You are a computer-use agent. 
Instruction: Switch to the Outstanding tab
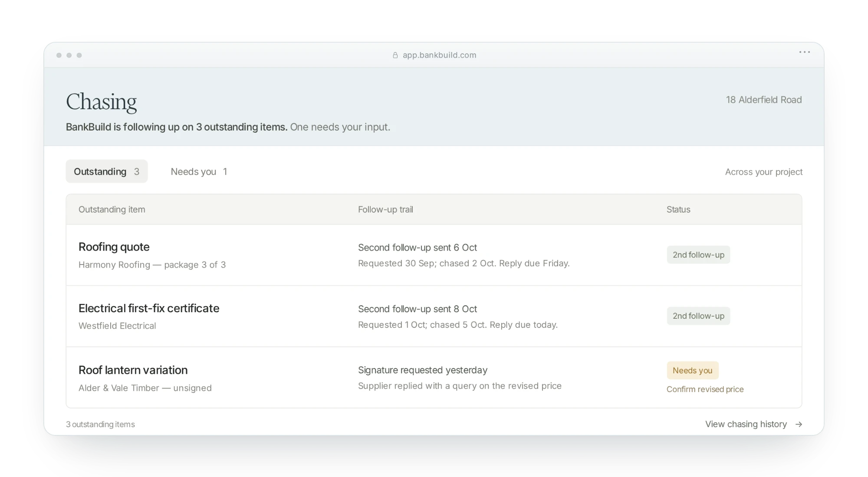click(x=107, y=171)
